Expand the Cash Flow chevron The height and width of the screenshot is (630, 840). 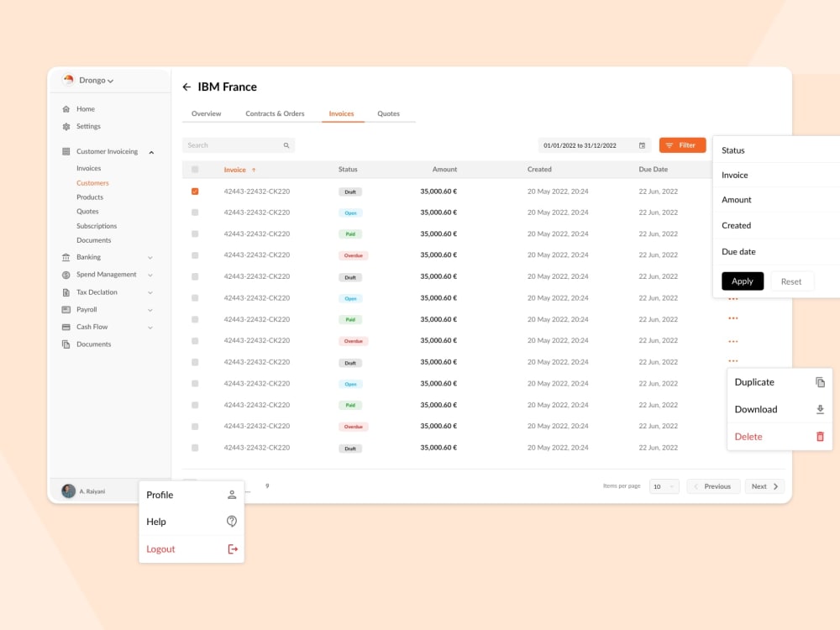[x=150, y=328]
